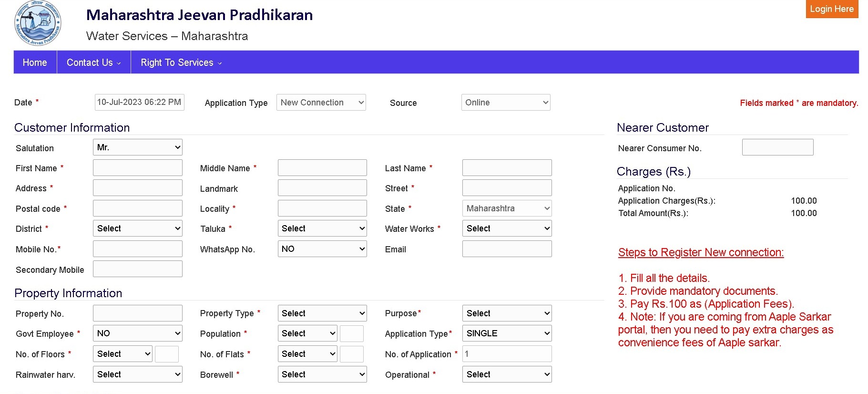This screenshot has width=868, height=394.
Task: Open the No. of Flats dropdown
Action: [x=307, y=354]
